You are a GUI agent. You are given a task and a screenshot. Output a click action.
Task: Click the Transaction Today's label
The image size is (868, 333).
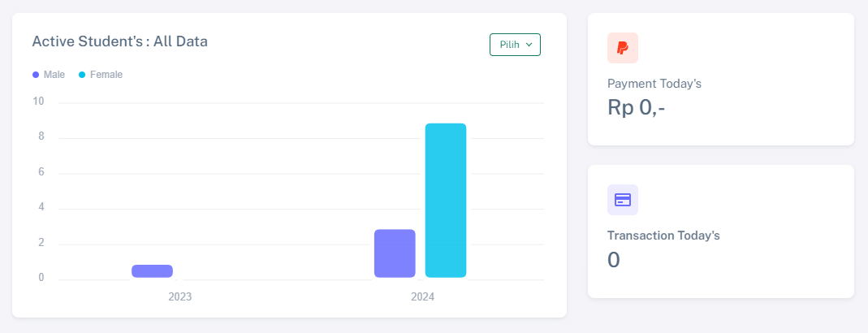tap(663, 236)
